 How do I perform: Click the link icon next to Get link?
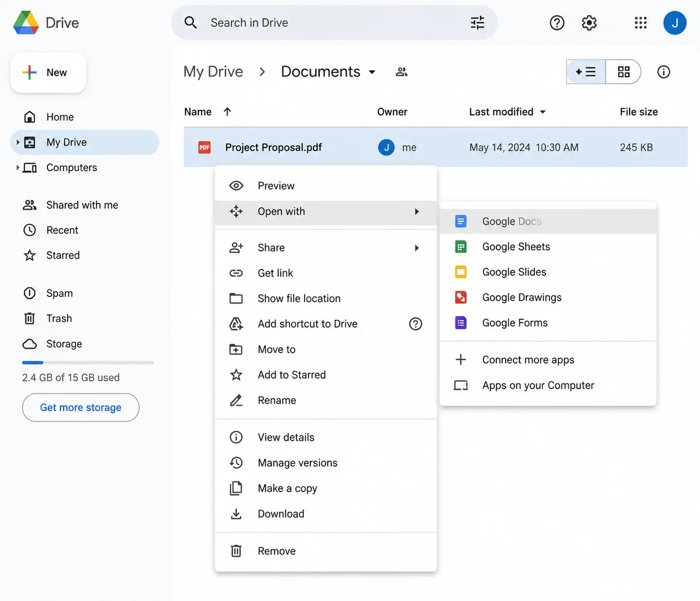pos(236,273)
